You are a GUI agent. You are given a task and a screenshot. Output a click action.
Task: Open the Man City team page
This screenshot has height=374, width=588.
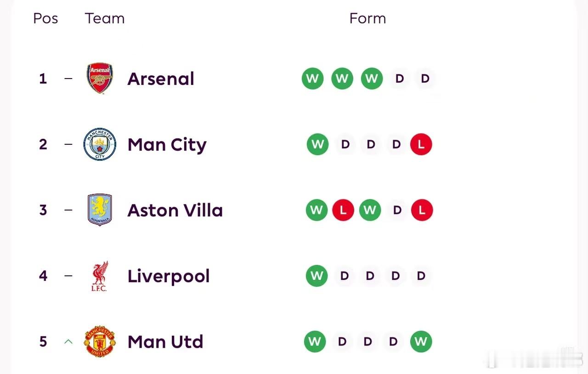pyautogui.click(x=167, y=144)
